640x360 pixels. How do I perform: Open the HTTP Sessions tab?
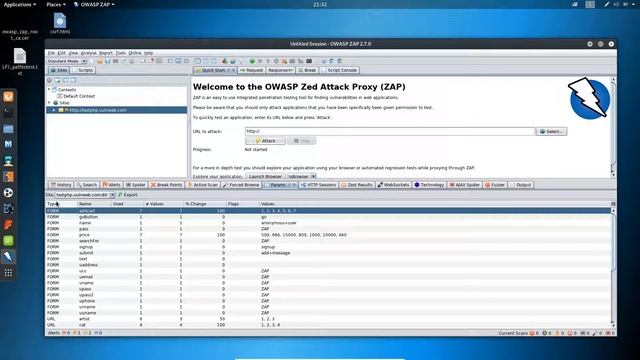(x=318, y=185)
